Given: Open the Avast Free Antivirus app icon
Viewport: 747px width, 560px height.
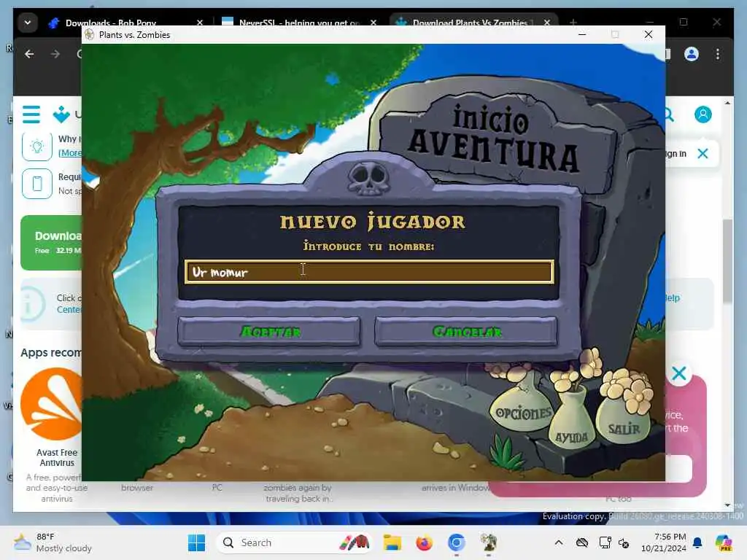Looking at the screenshot, I should coord(52,404).
